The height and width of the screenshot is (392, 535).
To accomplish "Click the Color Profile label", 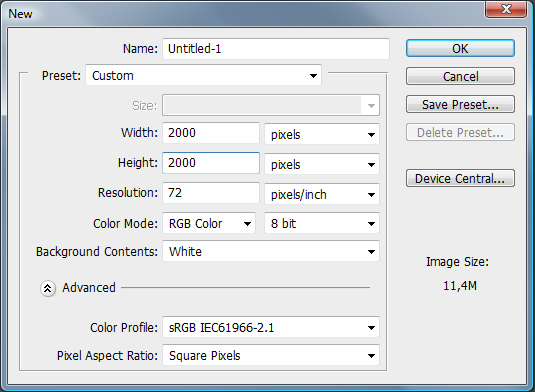I will pos(124,328).
